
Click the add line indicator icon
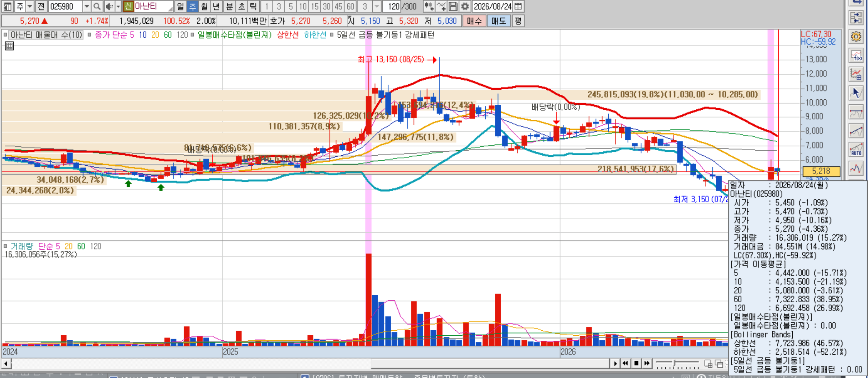click(441, 6)
